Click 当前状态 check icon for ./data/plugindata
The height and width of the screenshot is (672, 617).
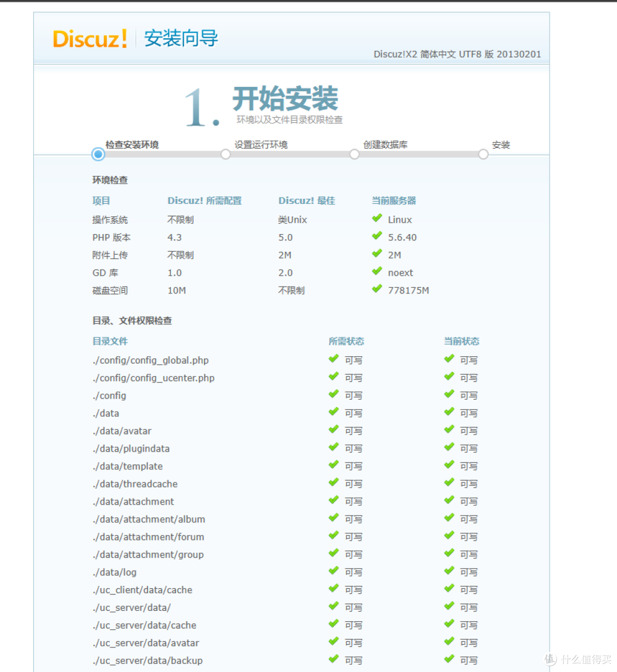click(x=449, y=448)
